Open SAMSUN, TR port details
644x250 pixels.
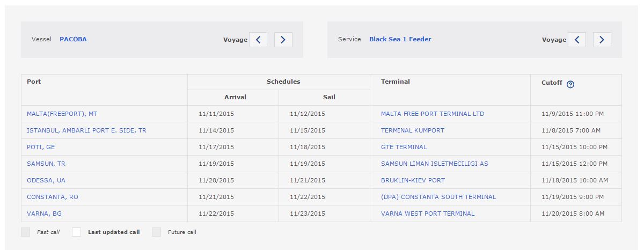46,164
